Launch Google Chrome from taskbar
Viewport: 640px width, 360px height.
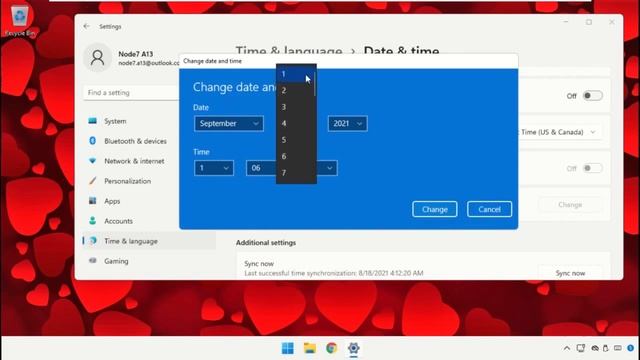(331, 348)
